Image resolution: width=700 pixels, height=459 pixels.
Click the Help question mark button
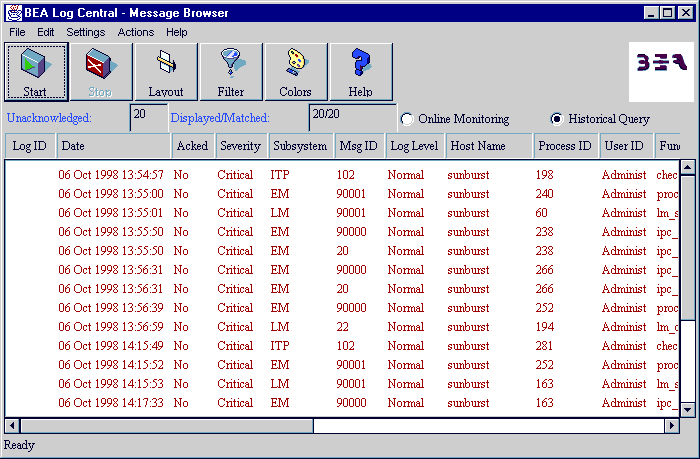click(361, 72)
